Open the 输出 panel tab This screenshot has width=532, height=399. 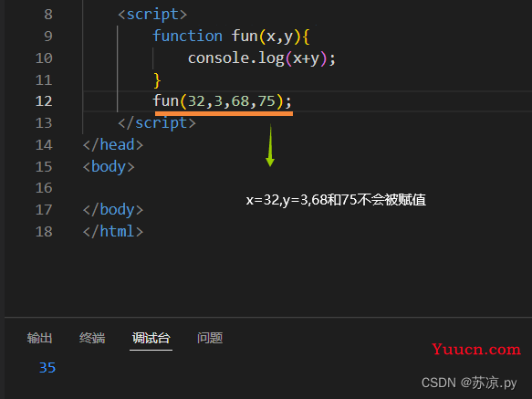click(40, 338)
